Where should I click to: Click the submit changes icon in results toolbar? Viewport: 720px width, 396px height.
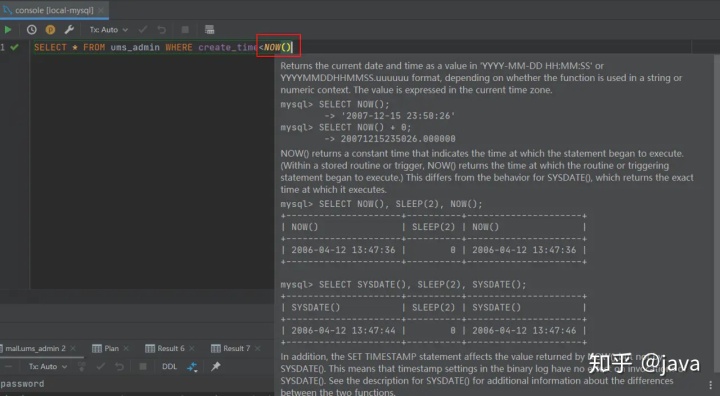pos(82,366)
